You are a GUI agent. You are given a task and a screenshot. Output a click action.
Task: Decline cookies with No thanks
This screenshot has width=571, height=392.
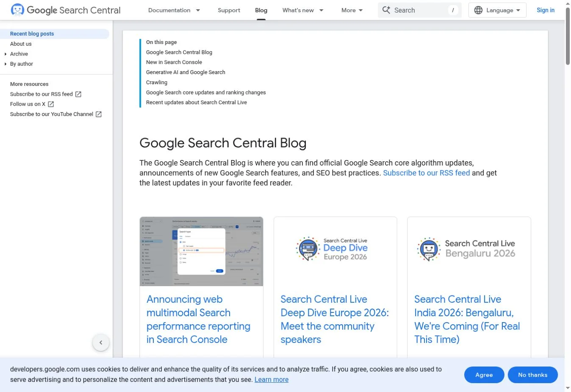(533, 375)
